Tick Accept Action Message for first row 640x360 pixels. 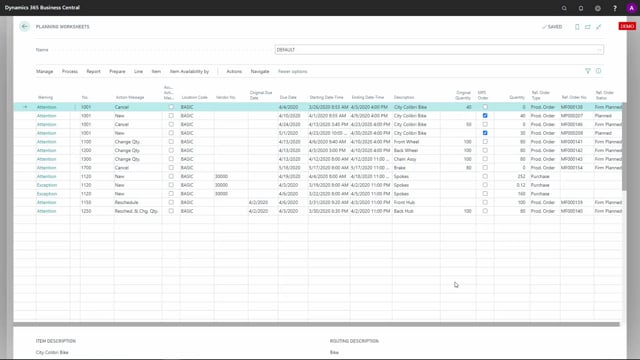pos(171,107)
